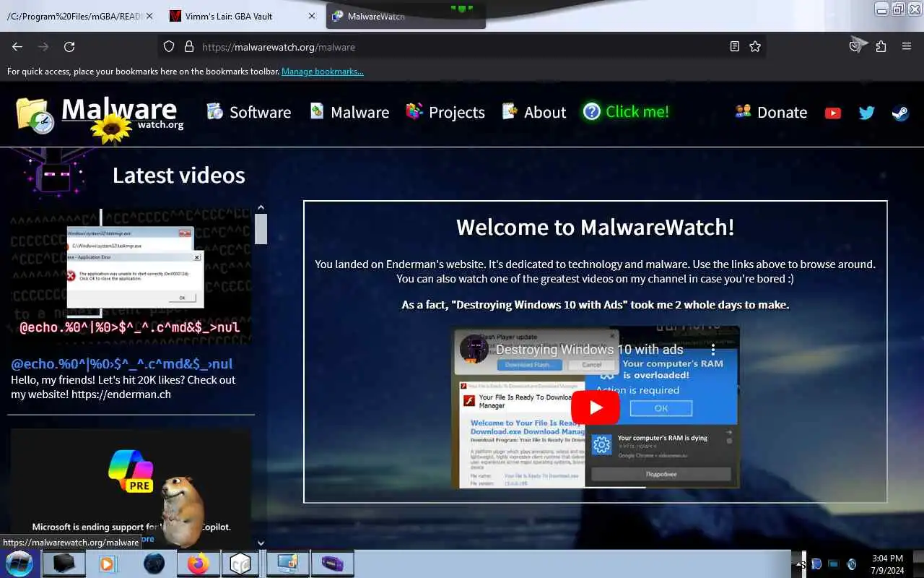Open the monitor control panel taskbar icon
The height and width of the screenshot is (578, 924).
coord(287,563)
